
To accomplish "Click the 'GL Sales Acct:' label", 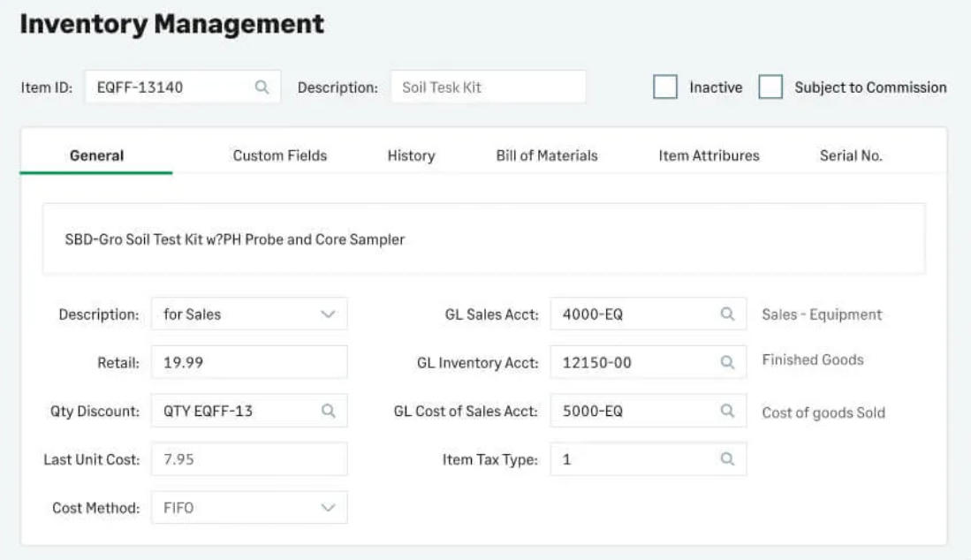I will (492, 314).
